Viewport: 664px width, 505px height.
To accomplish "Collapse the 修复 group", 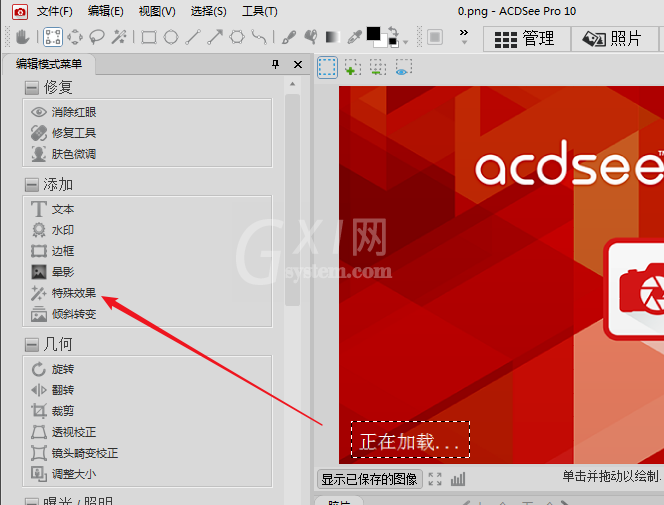I will [x=31, y=88].
